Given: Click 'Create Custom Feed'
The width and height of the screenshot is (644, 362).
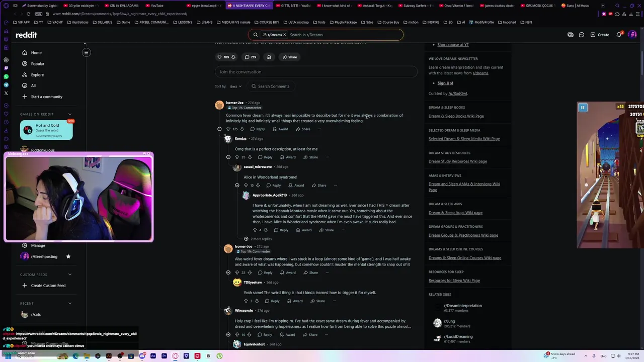Looking at the screenshot, I should coord(48,286).
